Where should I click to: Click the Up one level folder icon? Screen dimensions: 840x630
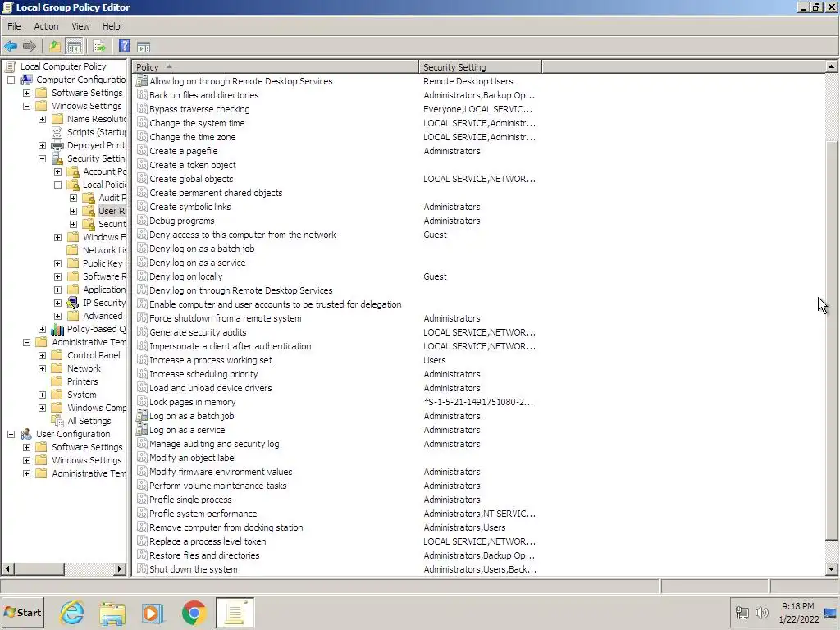(x=55, y=47)
